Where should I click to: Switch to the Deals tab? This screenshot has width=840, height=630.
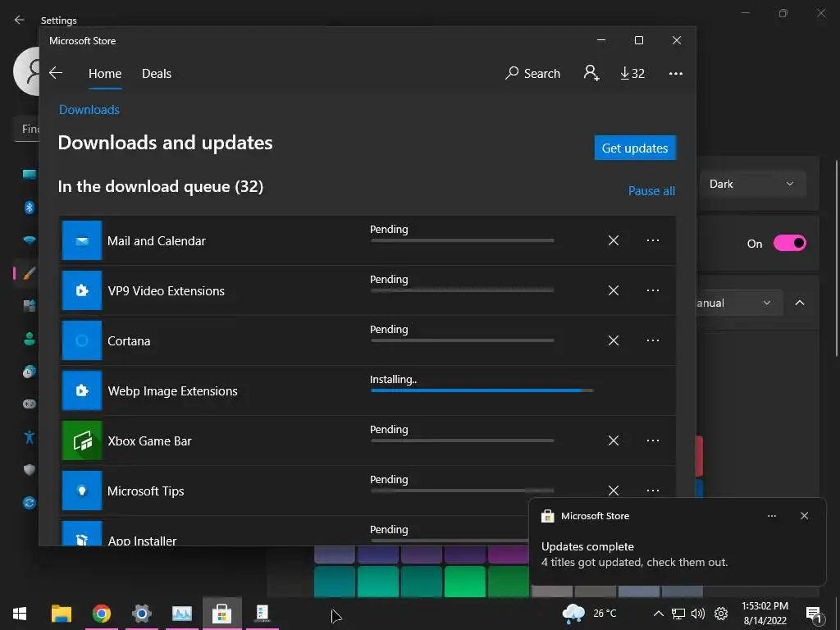tap(157, 73)
